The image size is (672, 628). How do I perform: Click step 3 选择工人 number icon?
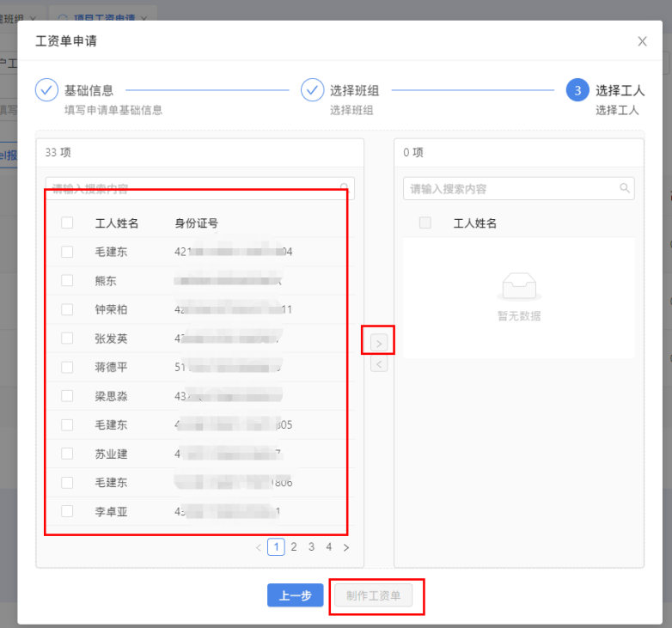point(577,90)
